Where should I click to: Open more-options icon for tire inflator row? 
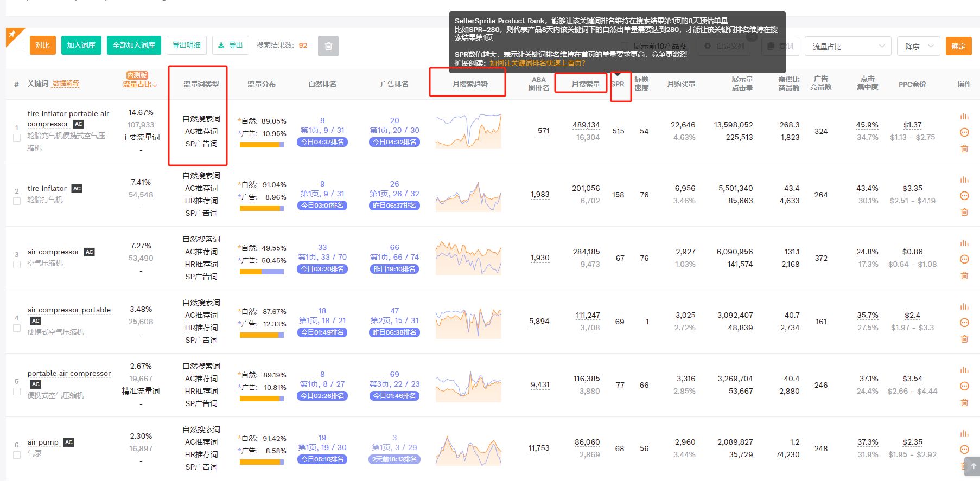[x=964, y=196]
